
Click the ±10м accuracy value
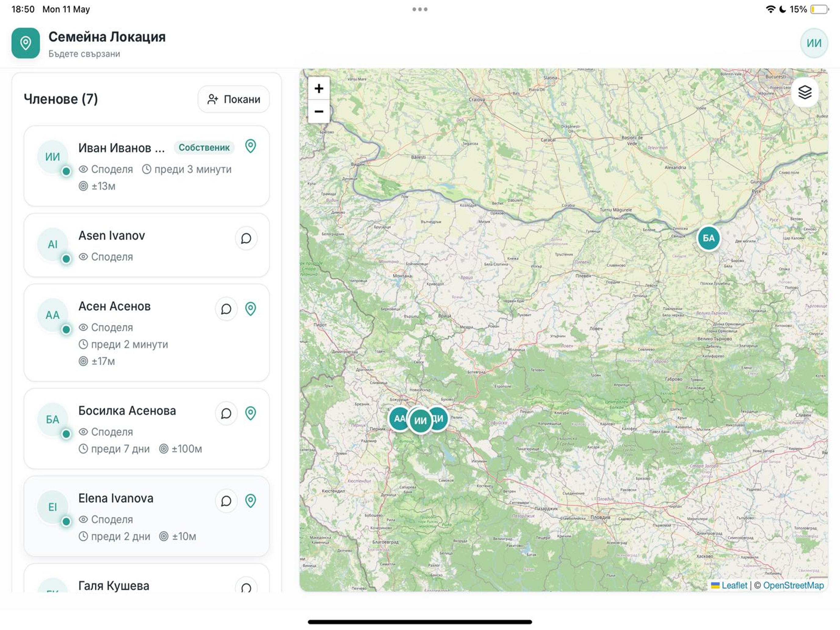point(184,536)
